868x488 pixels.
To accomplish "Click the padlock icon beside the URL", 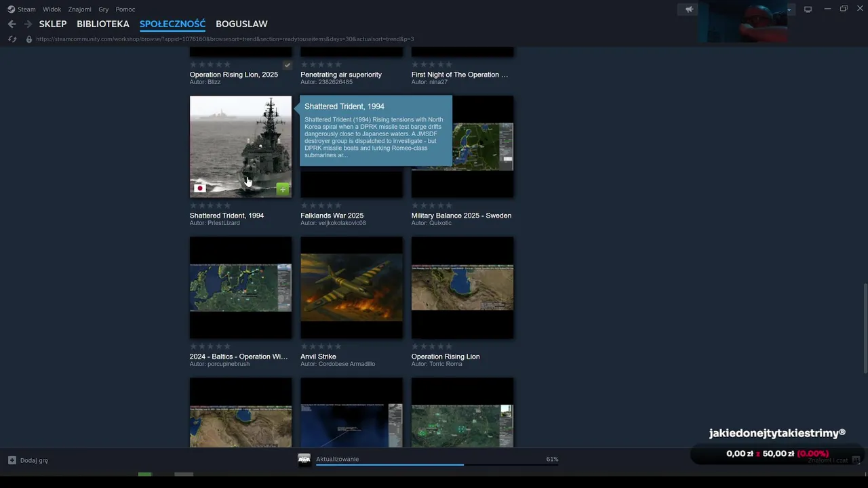I will click(29, 39).
